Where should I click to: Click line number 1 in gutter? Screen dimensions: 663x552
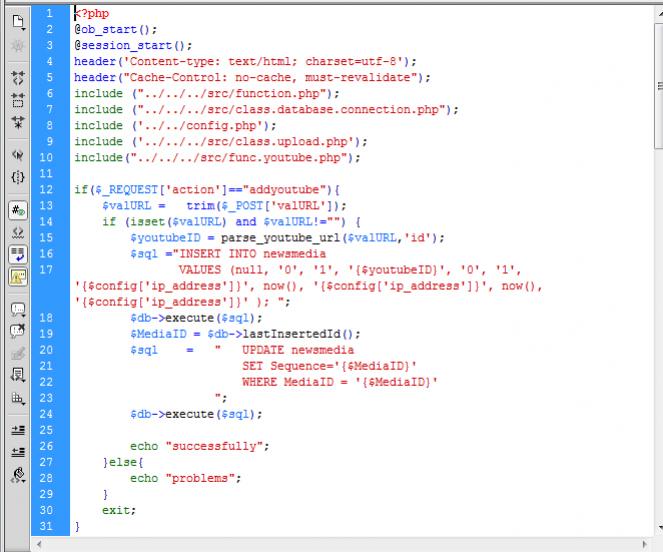(49, 14)
